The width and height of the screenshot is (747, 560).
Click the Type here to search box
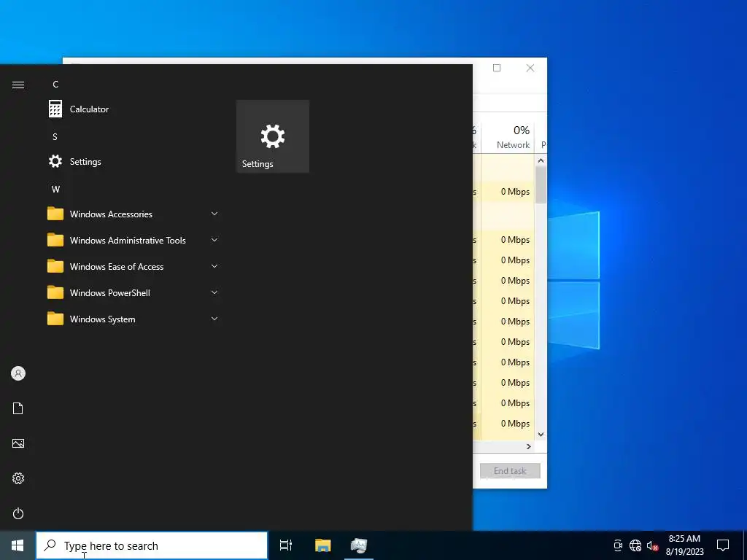coord(152,545)
